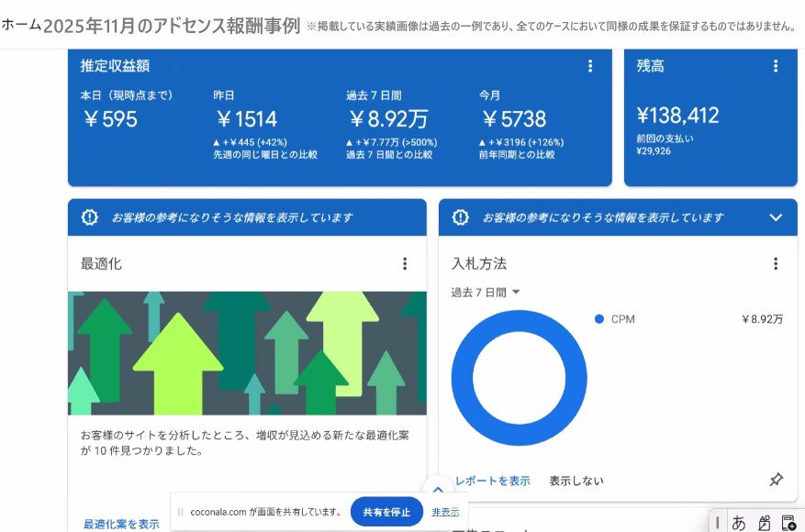The height and width of the screenshot is (532, 805).
Task: Click the +¥7.77万 (>500%) comparison text
Action: coord(391,142)
